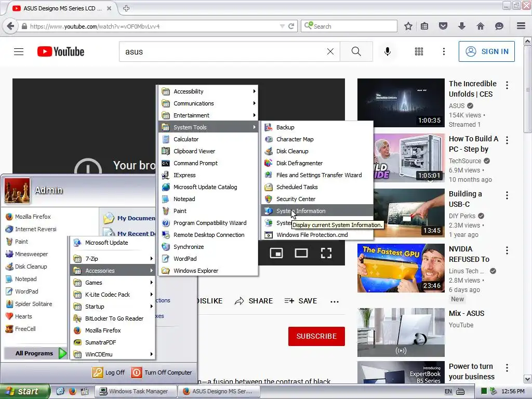532x399 pixels.
Task: Bookmark this page with star icon
Action: (x=408, y=26)
